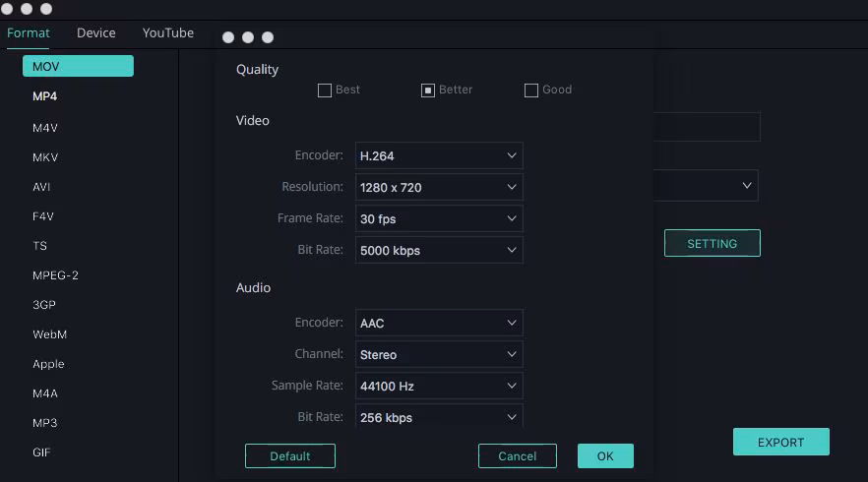Choose the MKV format
868x482 pixels.
click(x=45, y=157)
